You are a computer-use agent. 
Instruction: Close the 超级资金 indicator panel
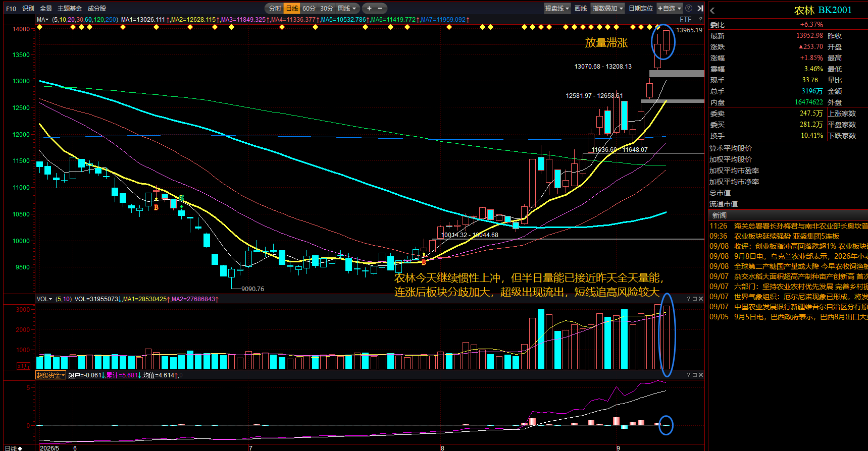pyautogui.click(x=701, y=375)
